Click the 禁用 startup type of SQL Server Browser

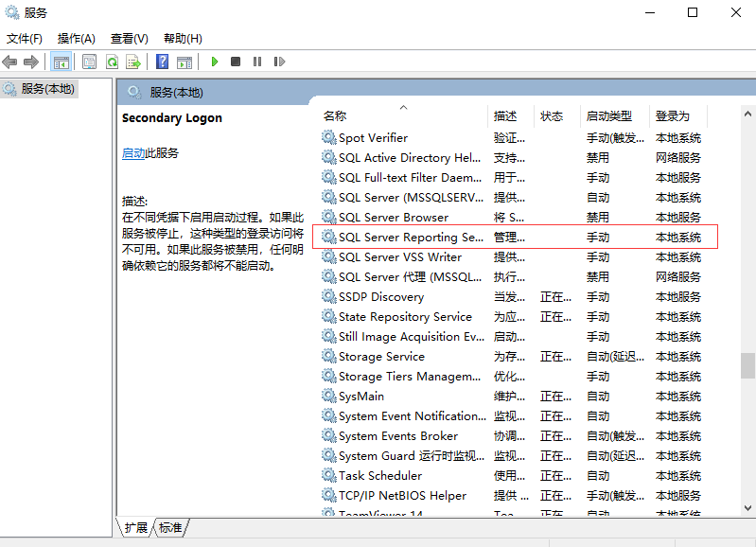click(598, 217)
